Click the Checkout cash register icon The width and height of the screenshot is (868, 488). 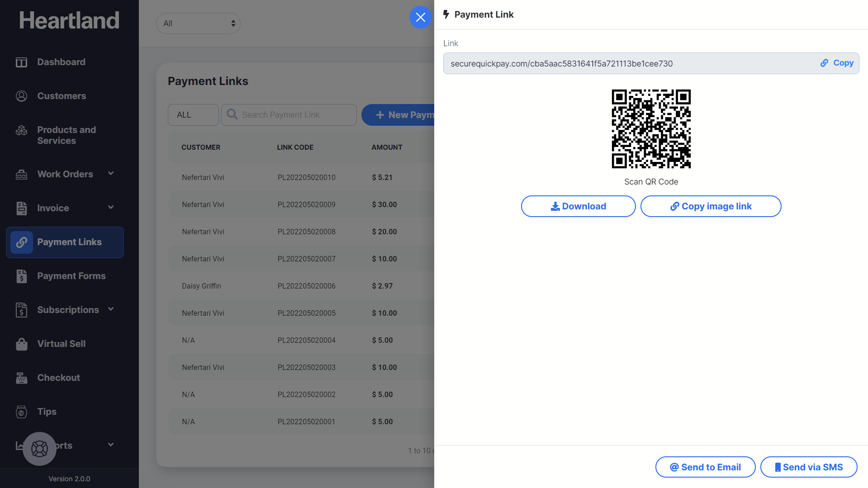(21, 378)
